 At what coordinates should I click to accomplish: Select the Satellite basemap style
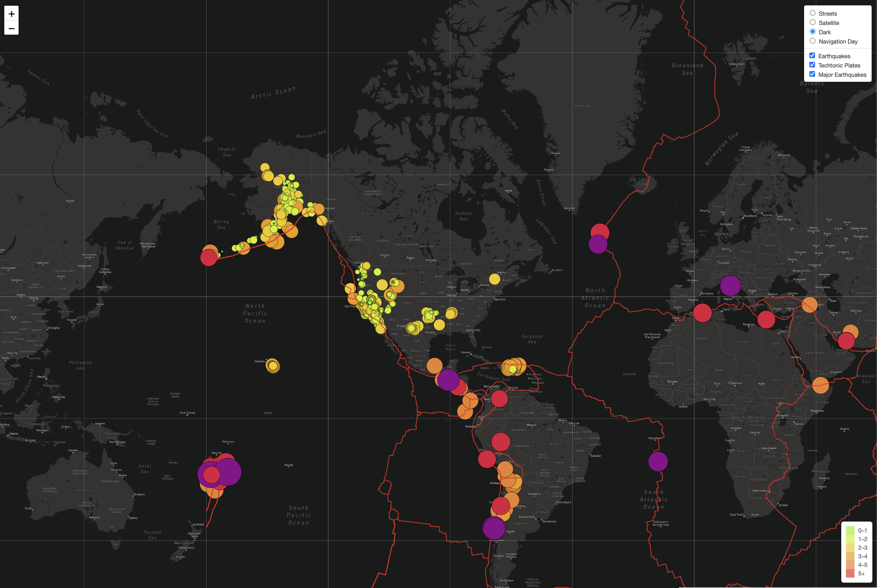click(813, 22)
